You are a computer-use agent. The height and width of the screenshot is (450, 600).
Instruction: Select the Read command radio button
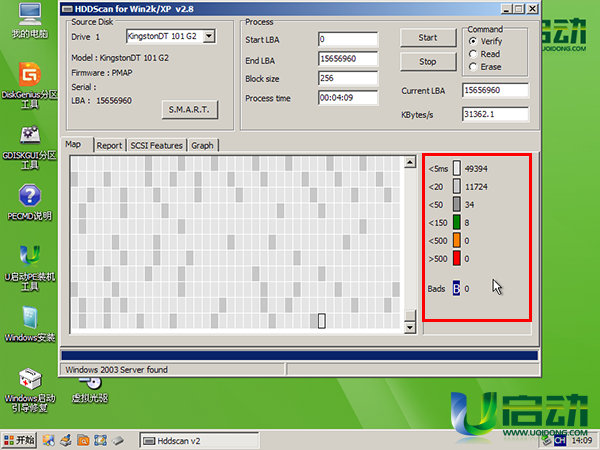point(473,54)
